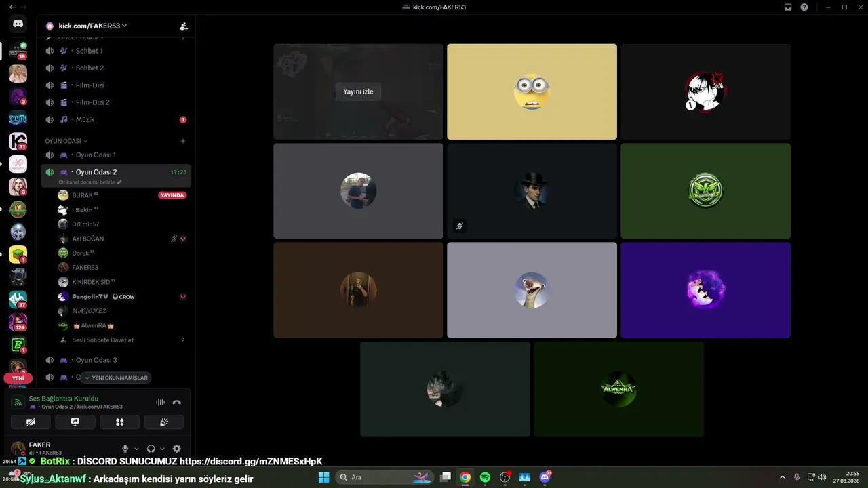
Task: Open Spotify from the taskbar
Action: tap(485, 477)
